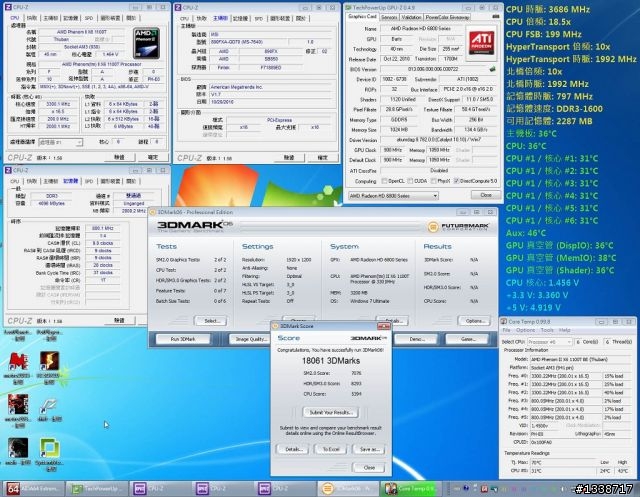This screenshot has width=640, height=497.
Task: Switch to the Sensors tab in GPU-Z
Action: (x=389, y=17)
